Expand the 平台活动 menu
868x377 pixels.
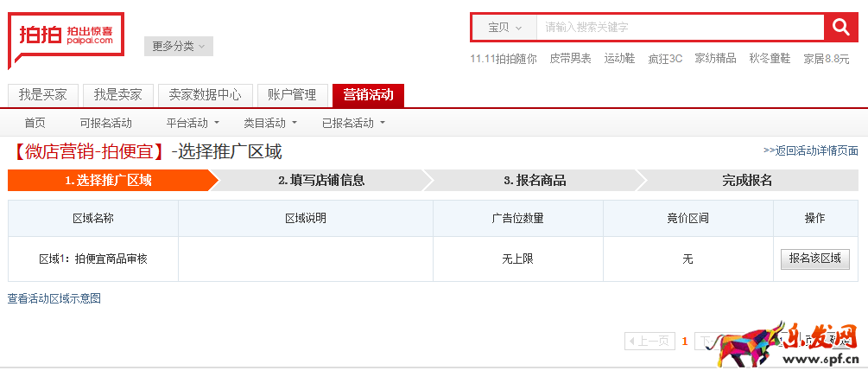click(193, 123)
